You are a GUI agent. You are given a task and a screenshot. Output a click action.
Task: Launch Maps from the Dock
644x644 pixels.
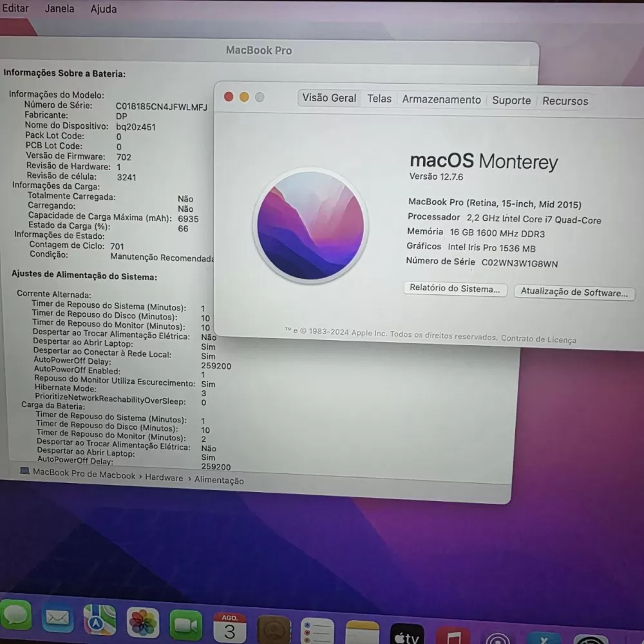coord(99,620)
